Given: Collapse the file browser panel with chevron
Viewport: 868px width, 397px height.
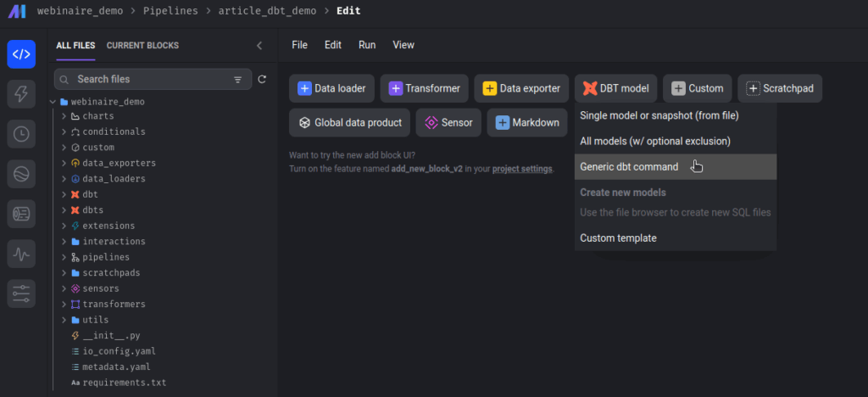Looking at the screenshot, I should coord(259,46).
